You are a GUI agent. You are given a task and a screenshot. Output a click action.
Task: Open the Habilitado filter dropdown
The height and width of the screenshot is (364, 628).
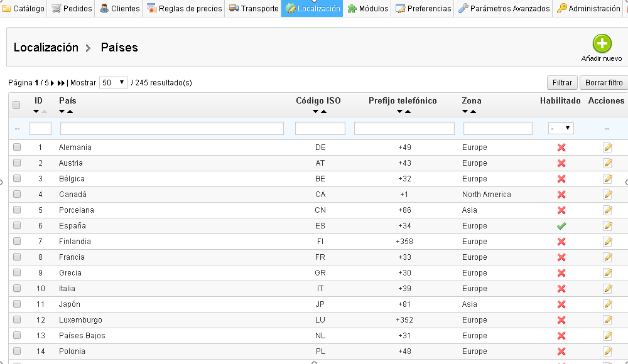pos(561,128)
